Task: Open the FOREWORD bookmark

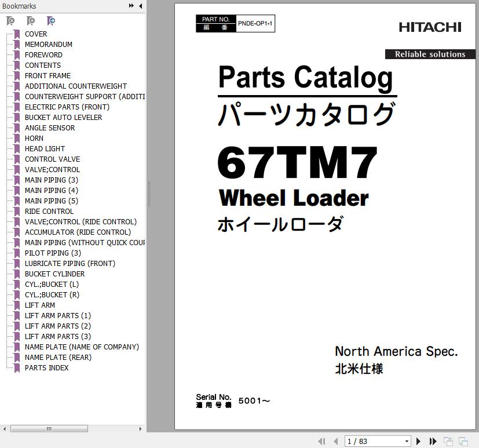Action: (43, 54)
